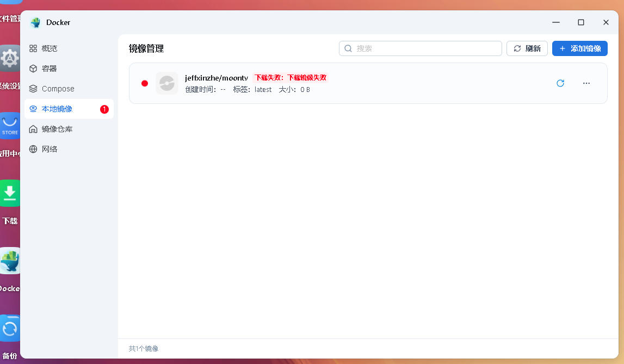Open the 网络 network section
This screenshot has height=364, width=624.
[69, 149]
